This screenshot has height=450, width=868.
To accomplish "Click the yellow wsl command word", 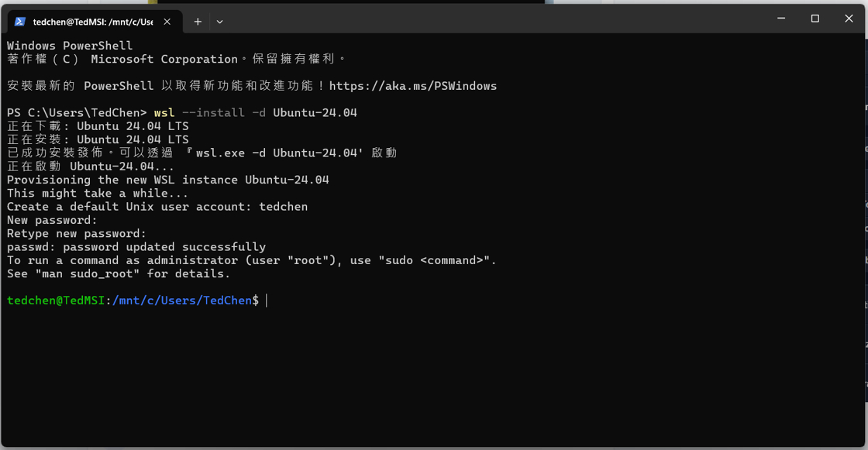I will (164, 113).
